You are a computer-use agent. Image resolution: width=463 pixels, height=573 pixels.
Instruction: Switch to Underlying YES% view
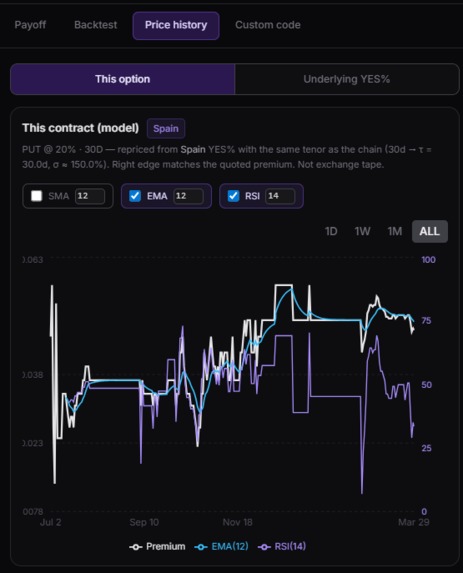[346, 79]
